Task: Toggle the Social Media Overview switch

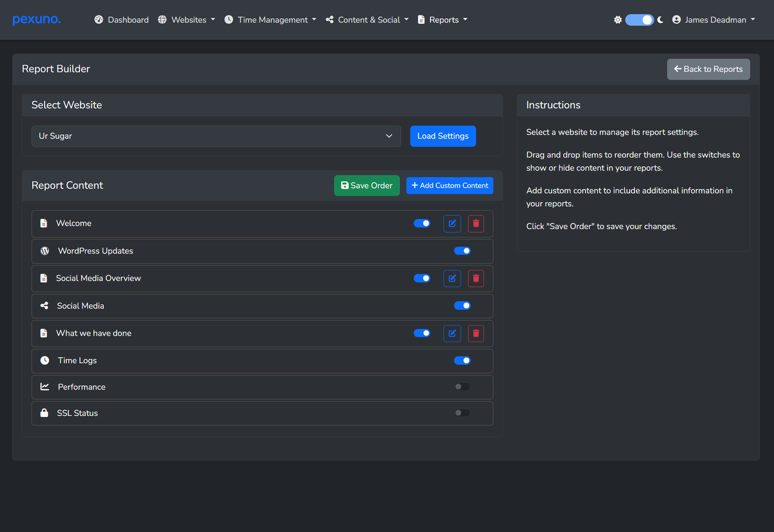Action: tap(422, 278)
